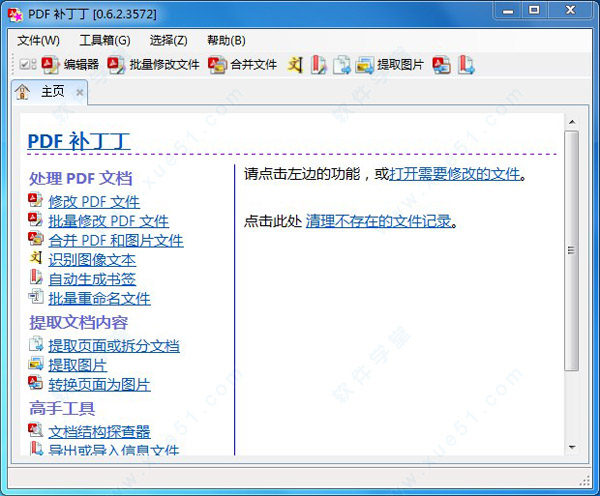Click the auto-bookmark toolbar icon
This screenshot has width=600, height=496.
click(x=318, y=65)
